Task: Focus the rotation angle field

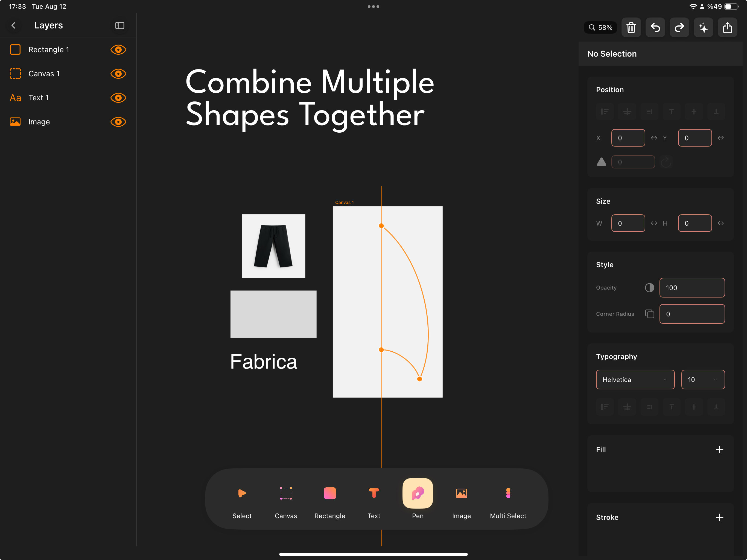Action: click(633, 162)
